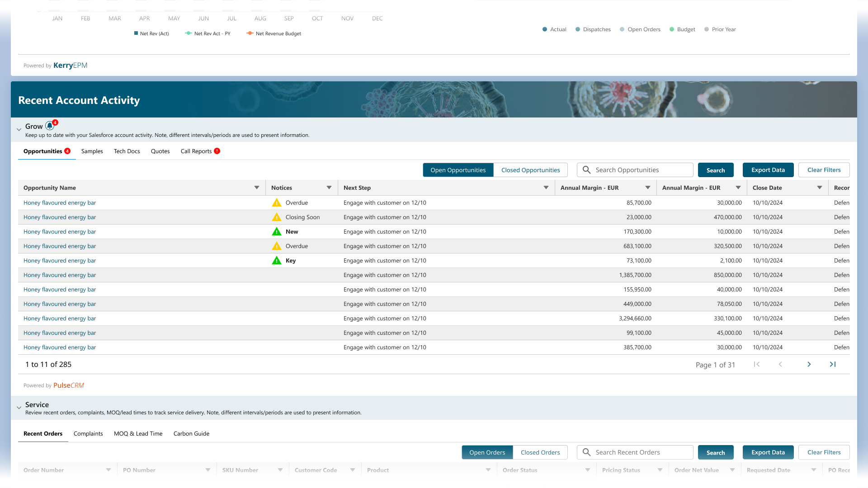The width and height of the screenshot is (868, 488).
Task: Open the Notices column filter dropdown
Action: tap(329, 188)
